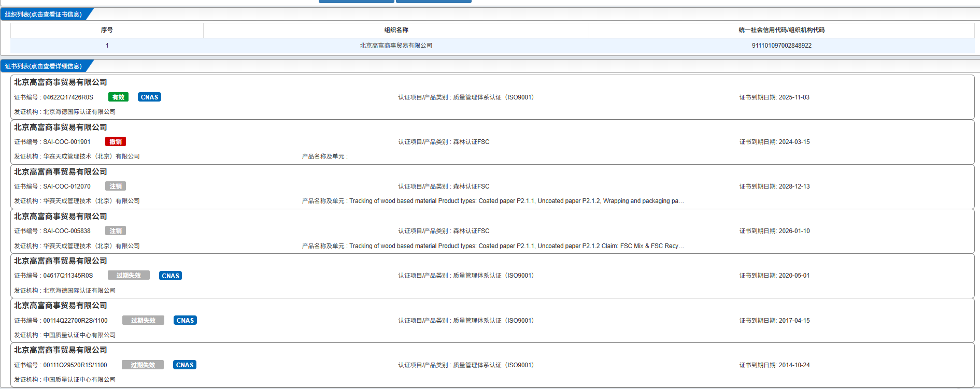Click issuer 北京海德国际认证有限公司 under certificate 04617Q11345R0S

click(79, 291)
